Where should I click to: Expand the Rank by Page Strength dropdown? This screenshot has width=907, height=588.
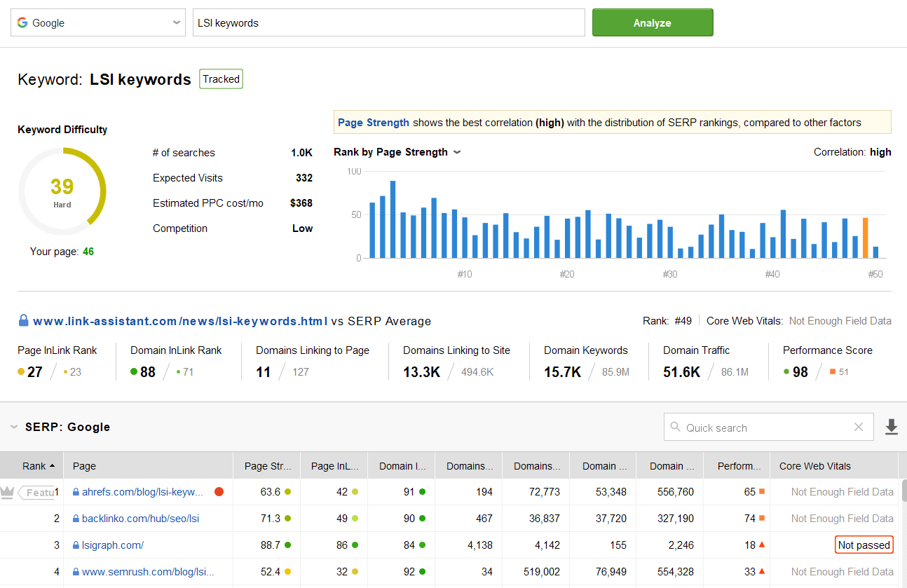tap(457, 152)
